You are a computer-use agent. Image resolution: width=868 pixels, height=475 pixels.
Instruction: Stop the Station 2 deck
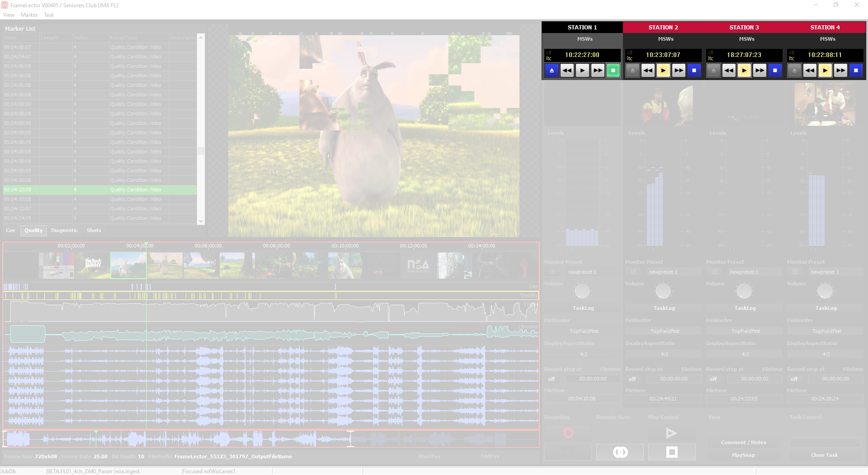[694, 71]
